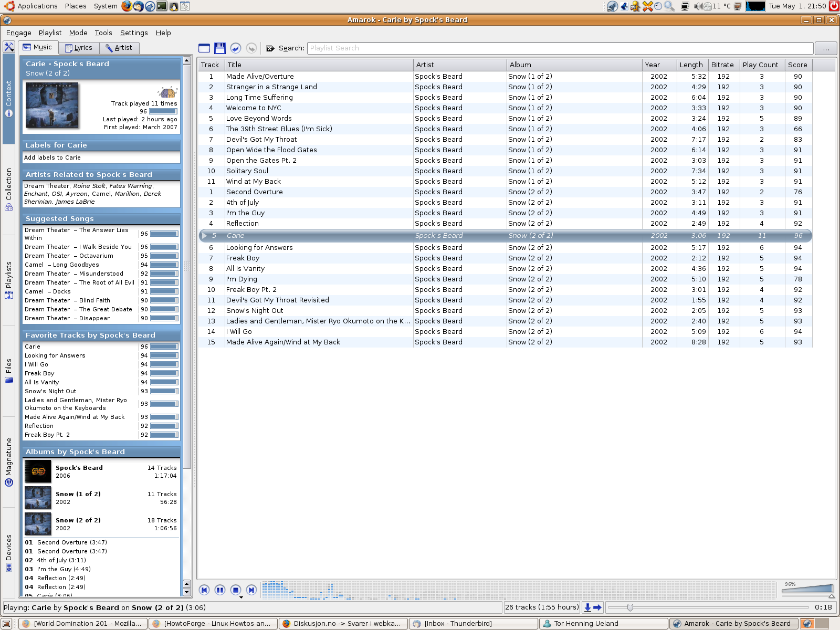Viewport: 840px width, 630px height.
Task: Collapse Favorite Tracks by Spock's Beard header
Action: pyautogui.click(x=101, y=335)
